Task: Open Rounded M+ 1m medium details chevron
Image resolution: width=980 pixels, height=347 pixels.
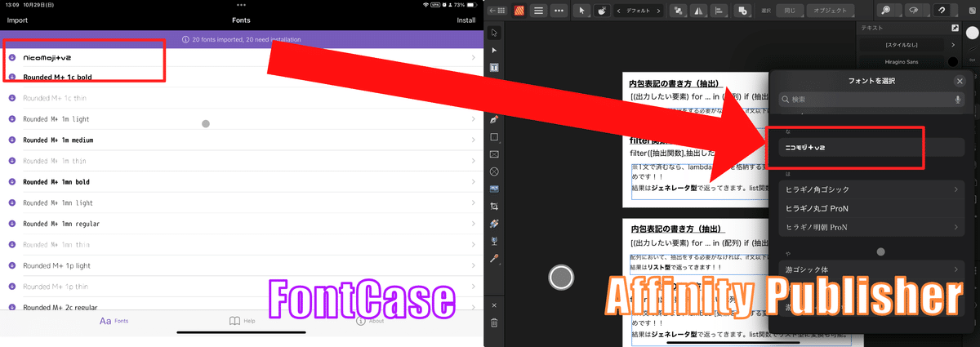Action: [474, 140]
